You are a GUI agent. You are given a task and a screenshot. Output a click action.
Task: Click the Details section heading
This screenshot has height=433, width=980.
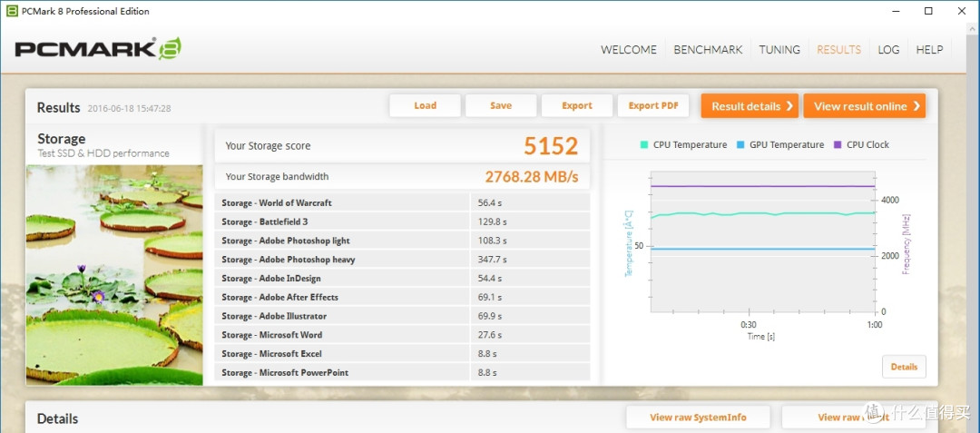pyautogui.click(x=57, y=418)
